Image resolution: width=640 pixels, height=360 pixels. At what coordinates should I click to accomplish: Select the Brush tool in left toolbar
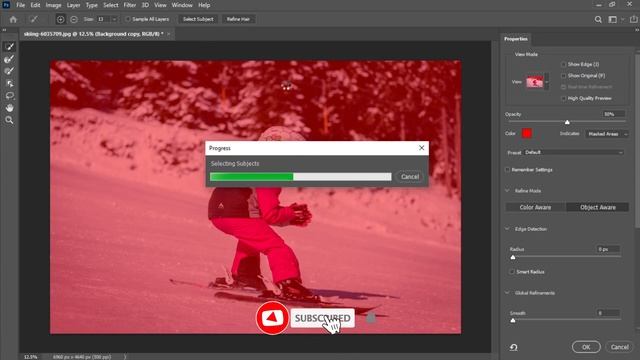tap(9, 71)
